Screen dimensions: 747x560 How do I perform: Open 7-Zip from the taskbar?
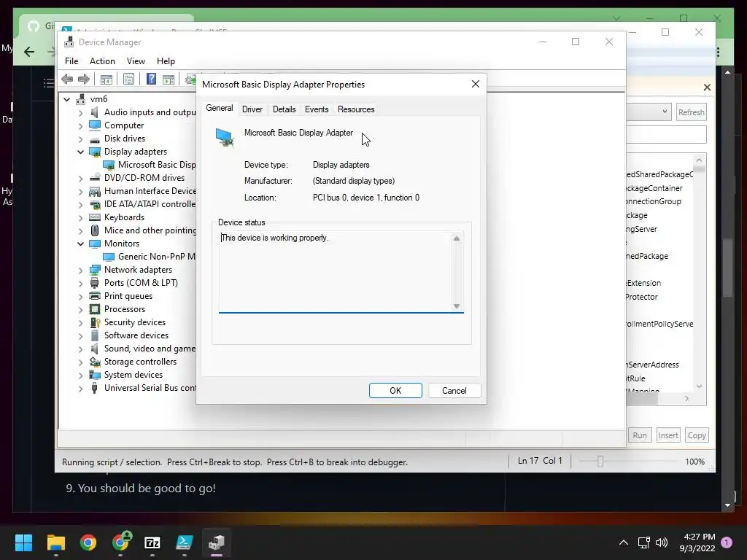[x=152, y=542]
